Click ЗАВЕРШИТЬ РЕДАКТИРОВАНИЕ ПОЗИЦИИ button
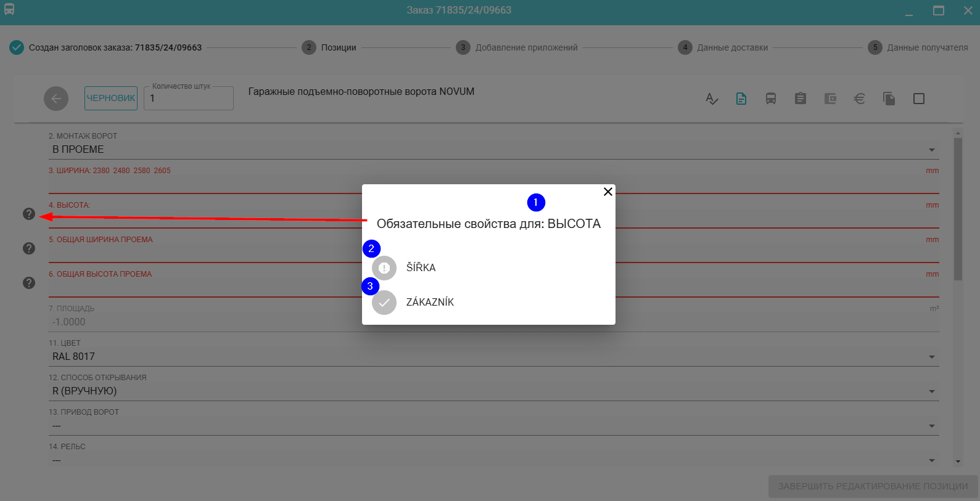This screenshot has height=501, width=980. coord(873,486)
